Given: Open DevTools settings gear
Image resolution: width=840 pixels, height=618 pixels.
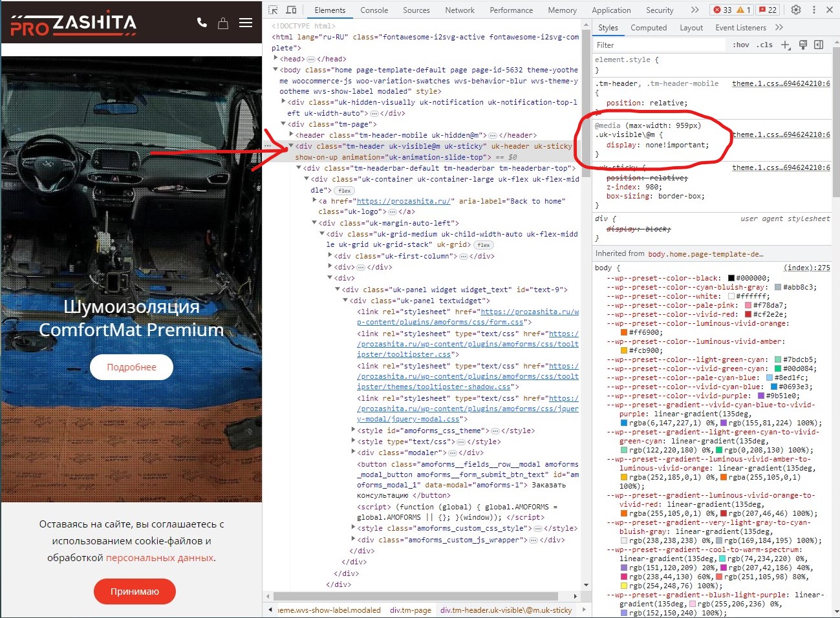Looking at the screenshot, I should pos(796,10).
